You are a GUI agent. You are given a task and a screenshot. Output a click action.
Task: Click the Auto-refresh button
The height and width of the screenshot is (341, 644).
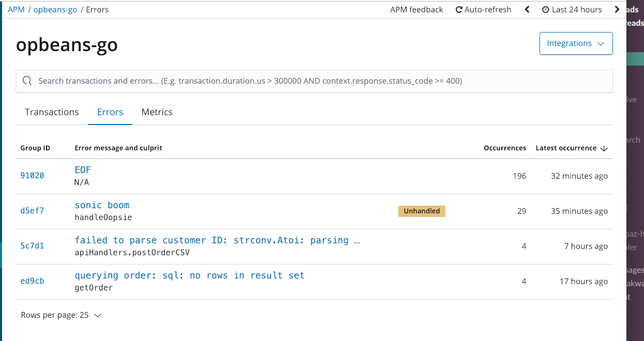coord(483,9)
